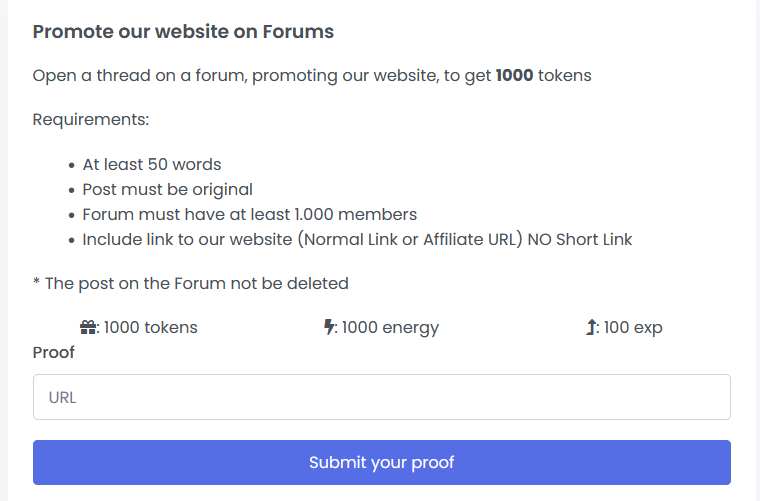Select the '1000 tokens' reward text
Viewport: 760px width, 501px height.
pos(151,327)
